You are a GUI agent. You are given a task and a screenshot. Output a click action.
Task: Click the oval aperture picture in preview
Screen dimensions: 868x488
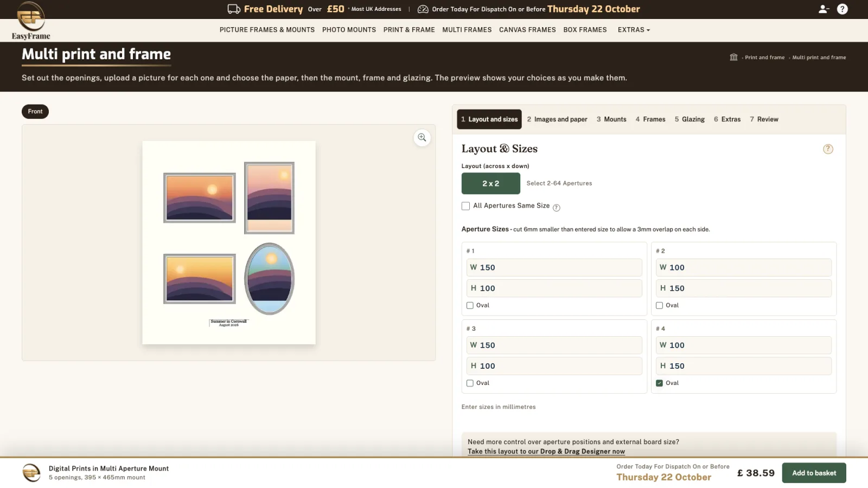point(270,279)
